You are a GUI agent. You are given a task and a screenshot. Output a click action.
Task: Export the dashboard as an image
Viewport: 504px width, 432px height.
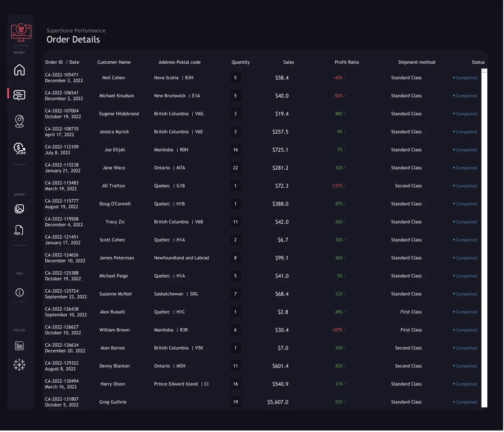point(19,209)
